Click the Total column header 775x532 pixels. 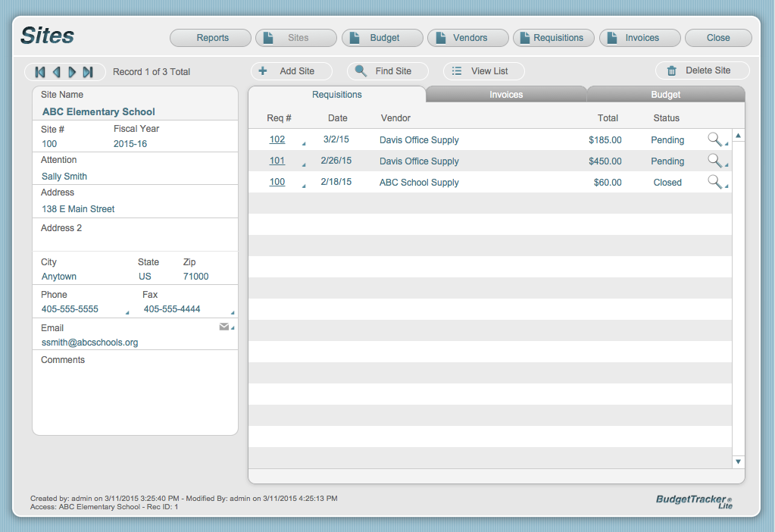pos(608,118)
